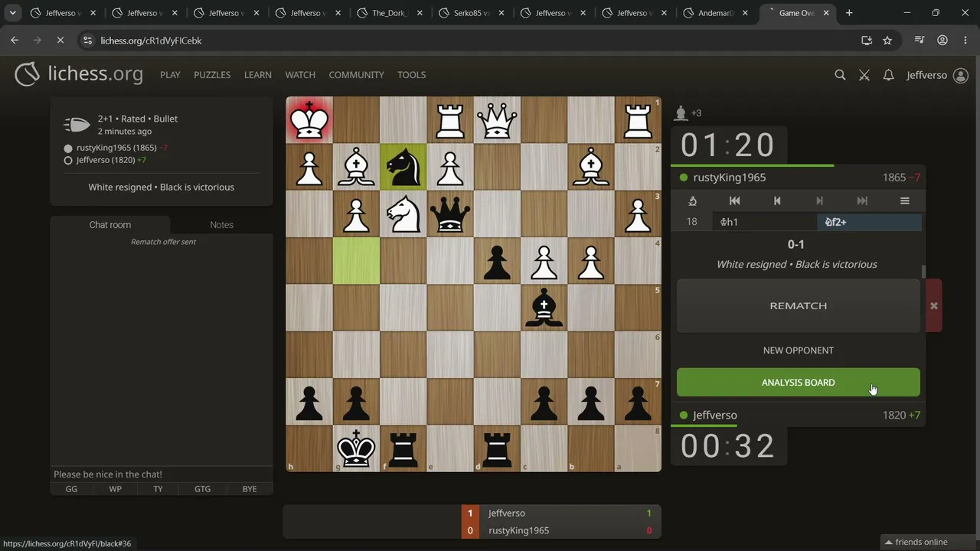Click the lichess.org logo
This screenshot has width=980, height=551.
79,74
